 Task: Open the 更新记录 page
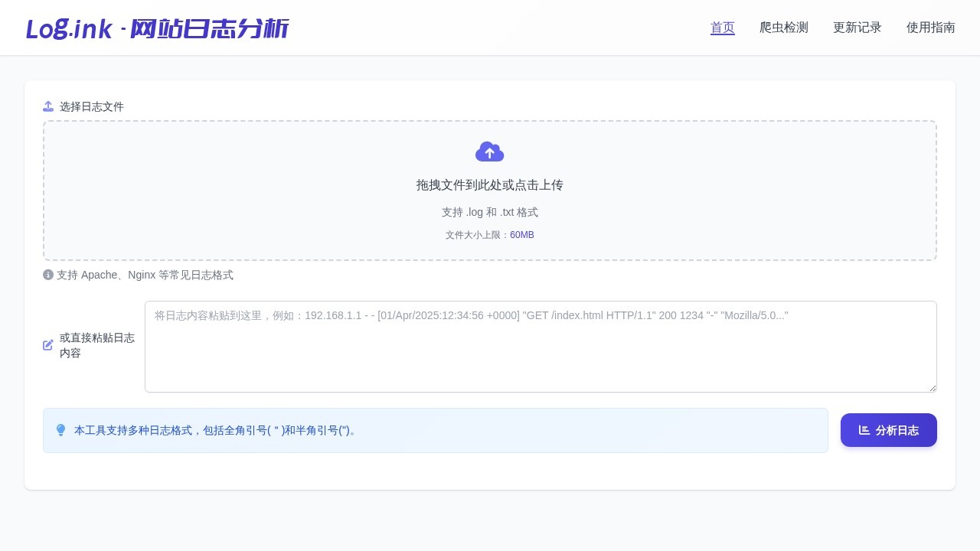pos(857,28)
